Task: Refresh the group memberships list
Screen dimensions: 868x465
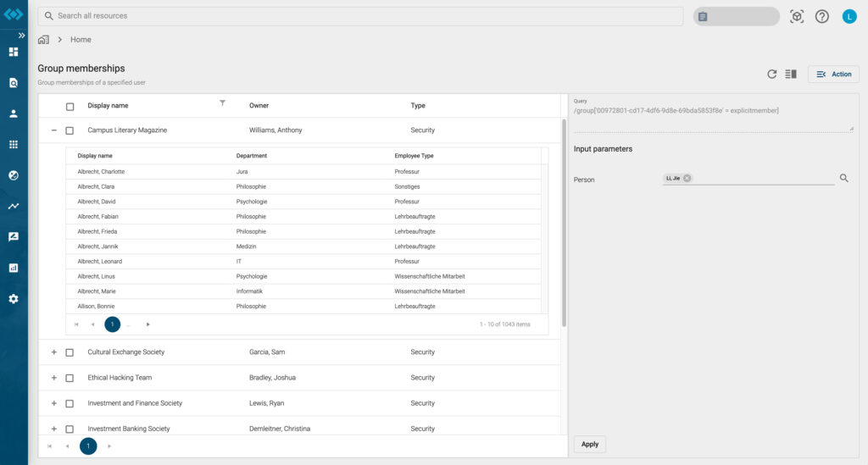Action: pyautogui.click(x=771, y=74)
